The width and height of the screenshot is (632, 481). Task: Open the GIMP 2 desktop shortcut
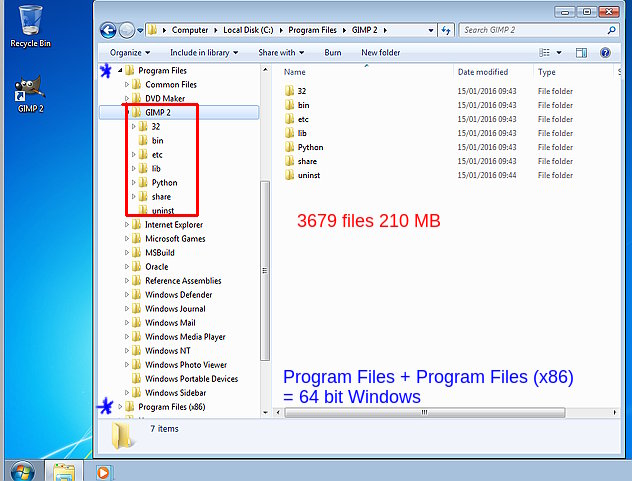pyautogui.click(x=30, y=94)
